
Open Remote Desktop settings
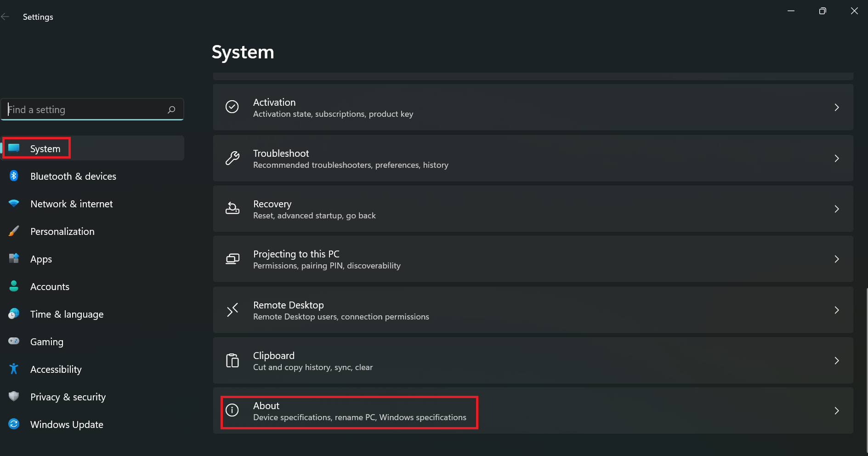pyautogui.click(x=533, y=310)
